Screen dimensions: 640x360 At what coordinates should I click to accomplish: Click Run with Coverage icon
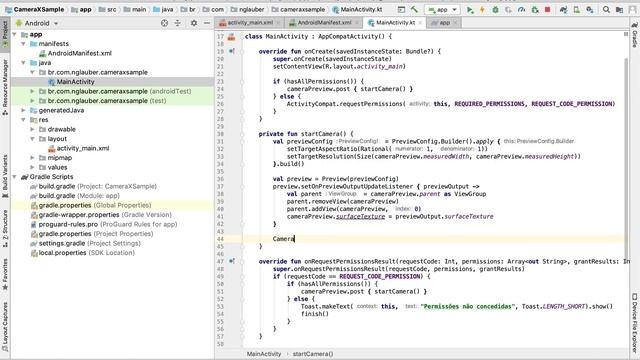pyautogui.click(x=508, y=9)
